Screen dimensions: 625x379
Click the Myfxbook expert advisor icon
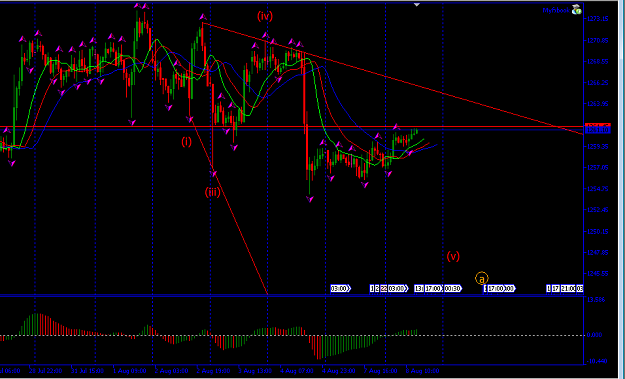[x=576, y=10]
